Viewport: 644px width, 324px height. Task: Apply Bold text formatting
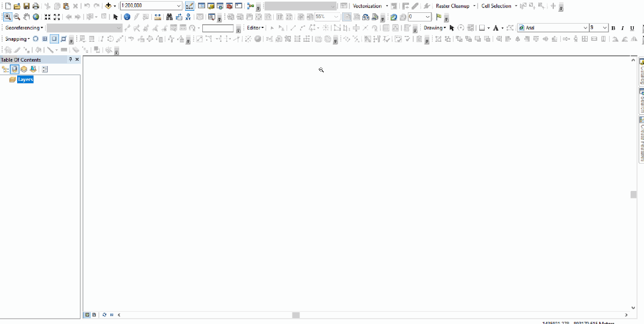coord(613,28)
